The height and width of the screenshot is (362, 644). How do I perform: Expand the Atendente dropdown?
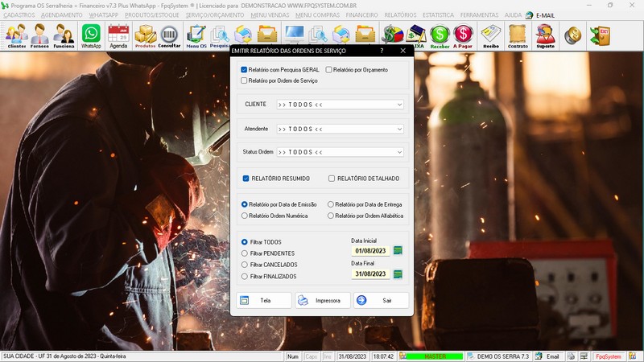click(399, 129)
